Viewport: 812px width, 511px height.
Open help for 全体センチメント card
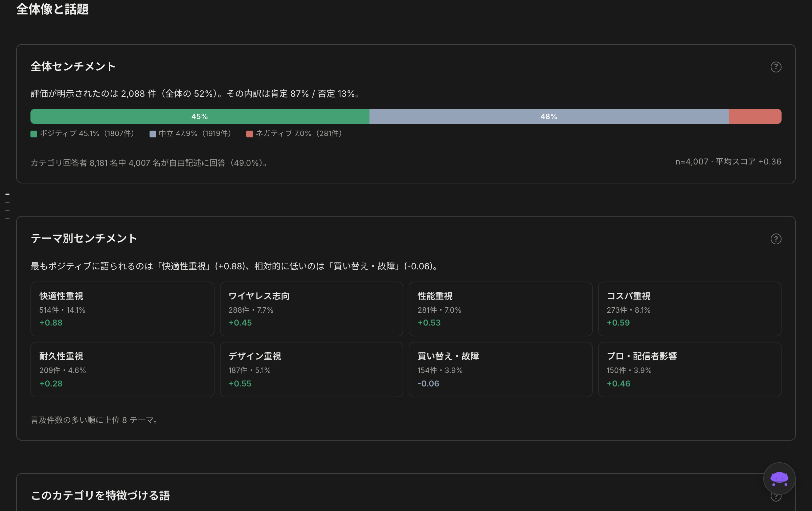776,67
